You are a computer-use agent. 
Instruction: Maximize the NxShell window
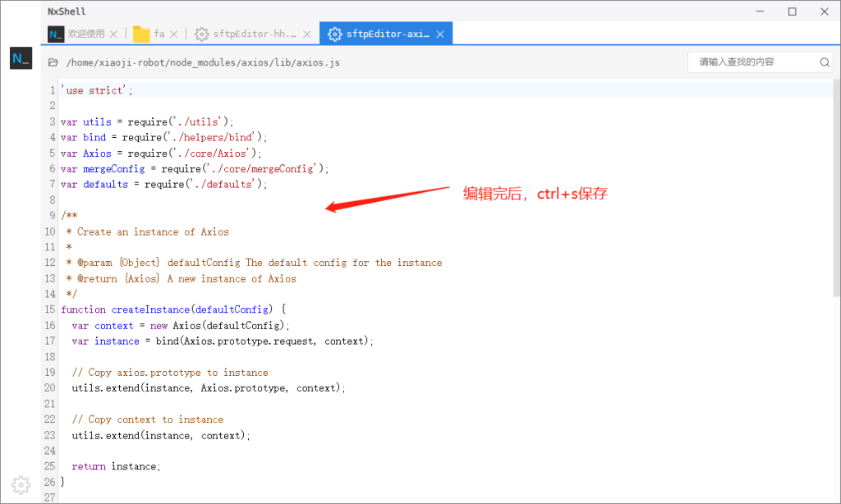792,11
